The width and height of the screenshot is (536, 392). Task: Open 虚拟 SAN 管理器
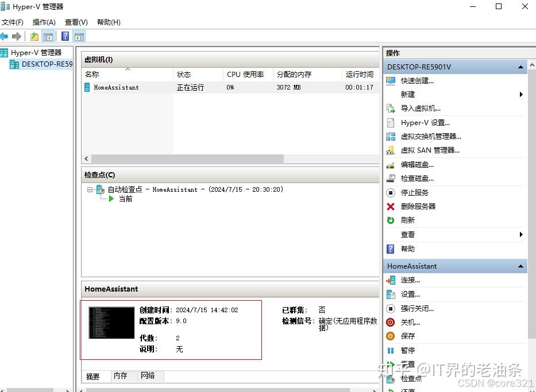point(426,150)
